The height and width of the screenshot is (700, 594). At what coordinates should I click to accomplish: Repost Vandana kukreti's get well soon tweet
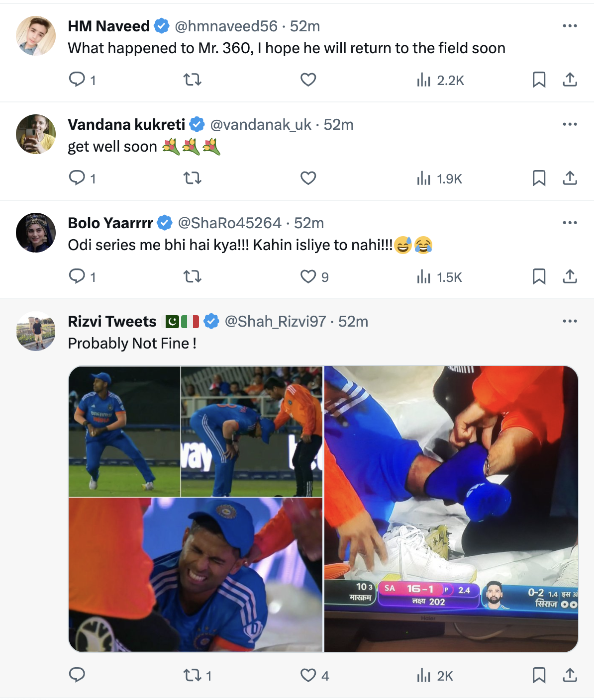pos(192,178)
